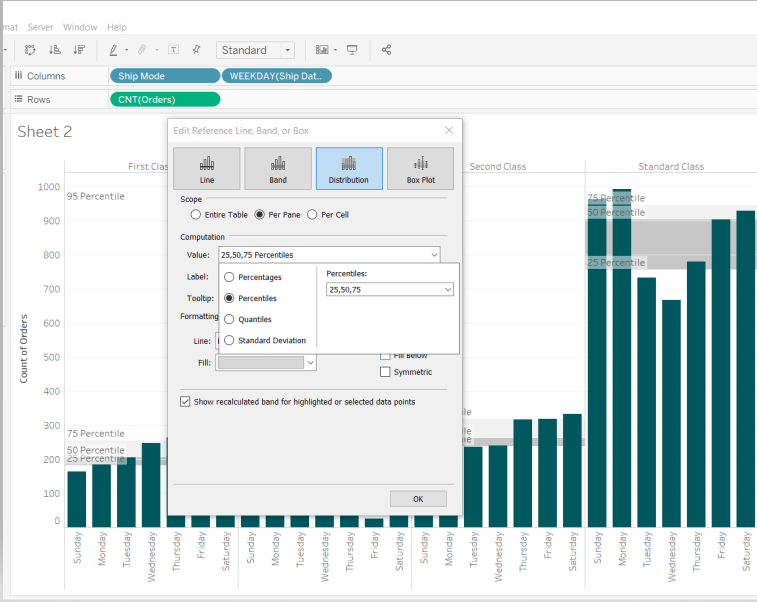This screenshot has width=757, height=602.
Task: Toggle Show recalculated band checkbox
Action: point(185,402)
